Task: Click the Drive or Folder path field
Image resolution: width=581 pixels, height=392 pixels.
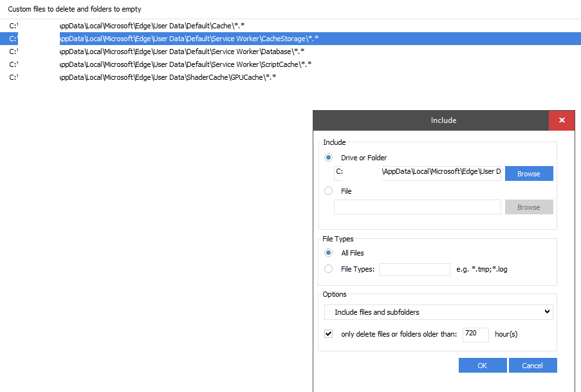Action: [x=417, y=173]
